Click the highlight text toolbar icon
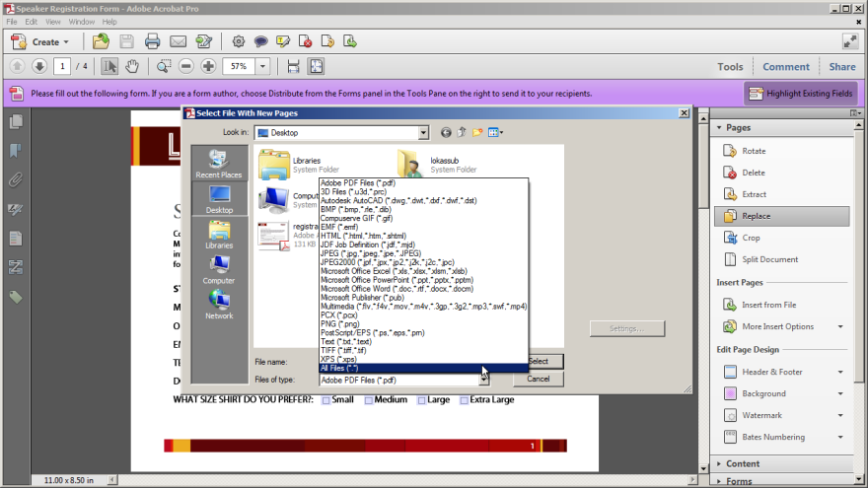The width and height of the screenshot is (868, 488). coord(283,41)
